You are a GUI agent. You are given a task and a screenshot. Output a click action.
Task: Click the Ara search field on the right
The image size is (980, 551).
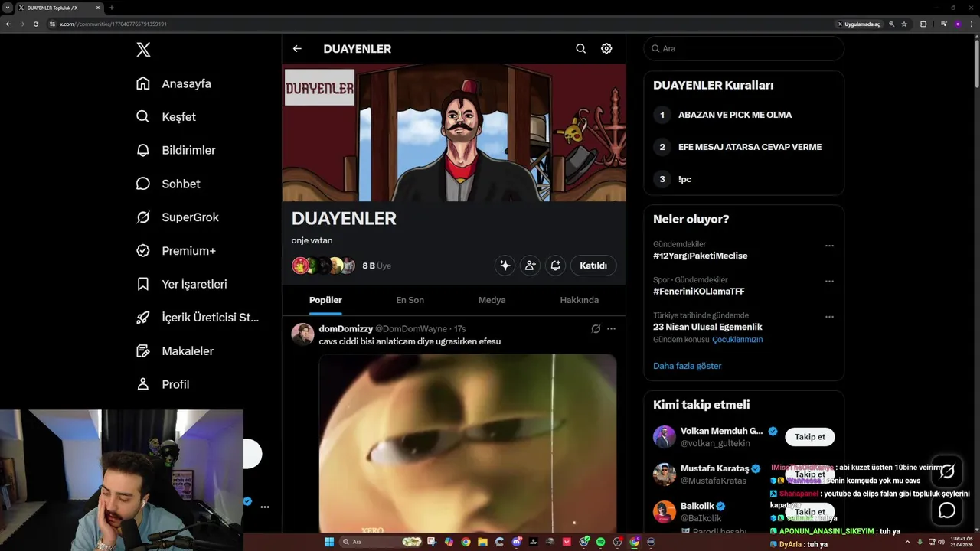pyautogui.click(x=743, y=48)
